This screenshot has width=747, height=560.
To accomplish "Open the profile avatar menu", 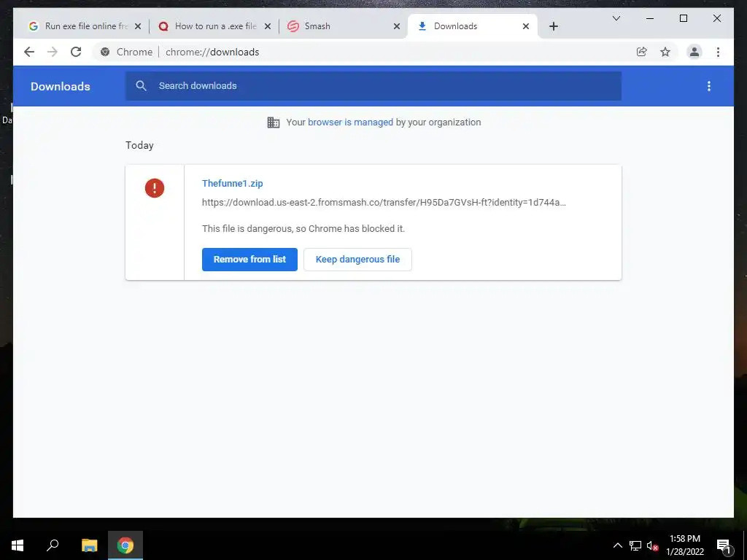I will pos(694,52).
